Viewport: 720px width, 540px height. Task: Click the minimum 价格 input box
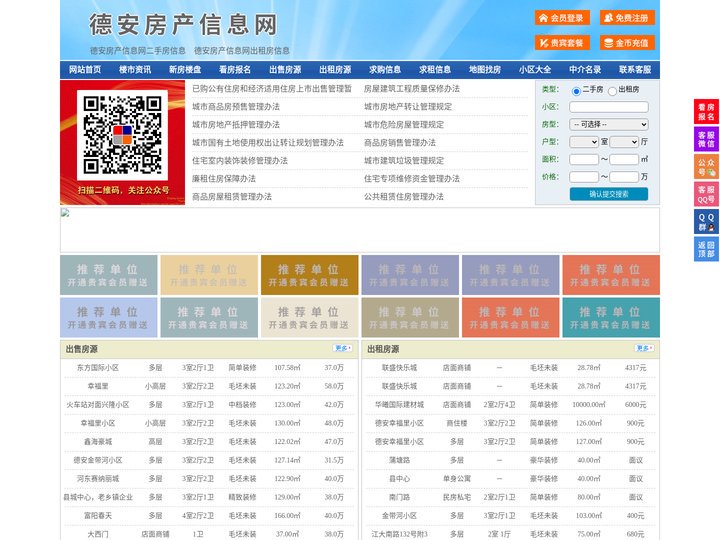coord(584,177)
